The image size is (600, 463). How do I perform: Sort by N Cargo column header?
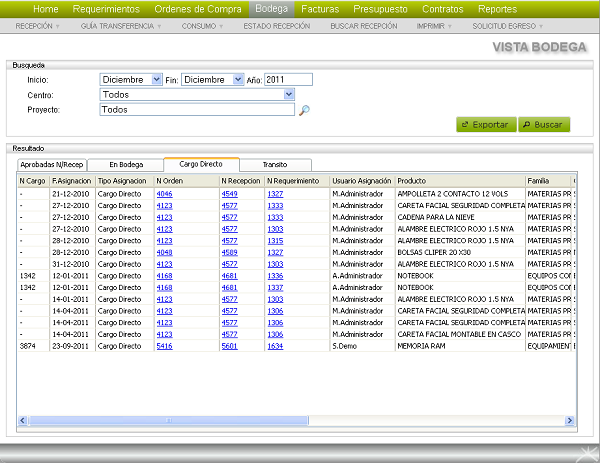(x=33, y=181)
